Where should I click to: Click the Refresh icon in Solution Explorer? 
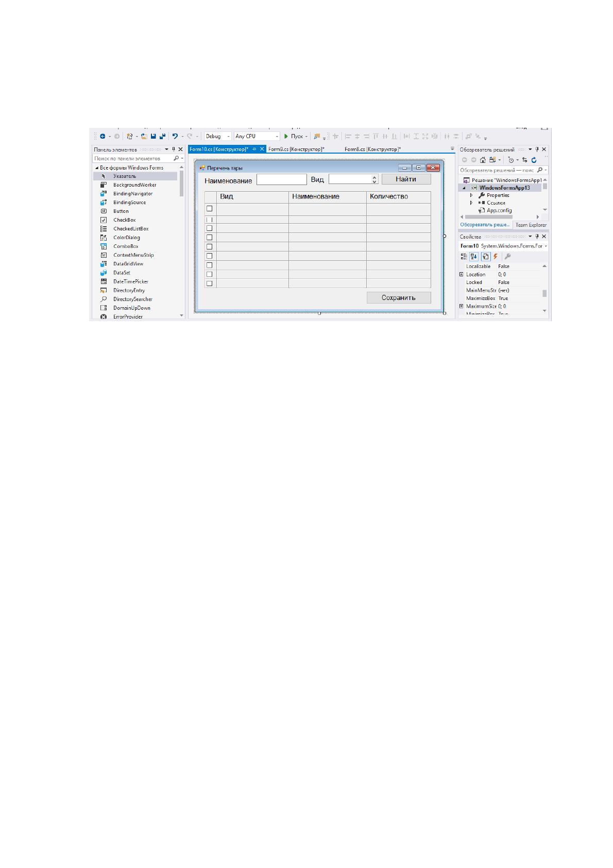[534, 160]
